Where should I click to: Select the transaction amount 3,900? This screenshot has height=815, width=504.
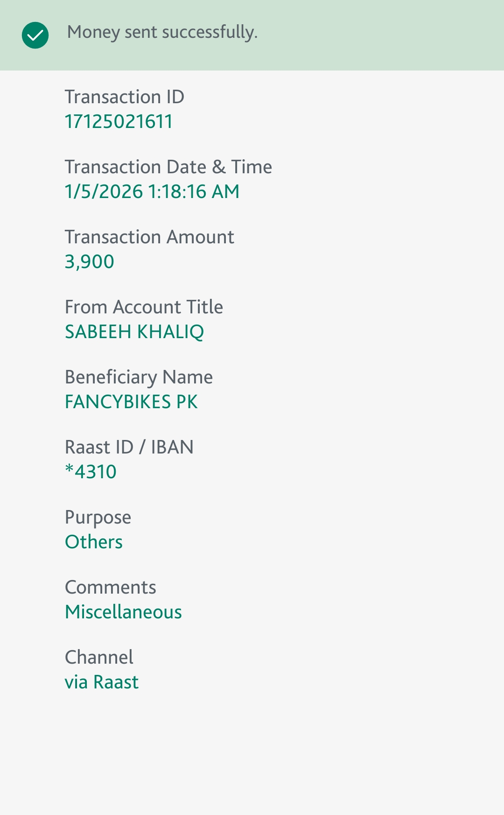(89, 262)
